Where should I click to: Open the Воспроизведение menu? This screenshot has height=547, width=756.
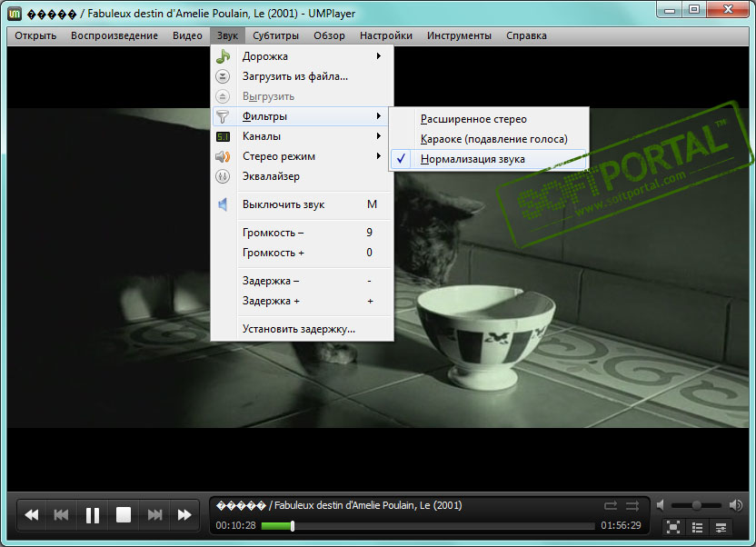(x=114, y=35)
